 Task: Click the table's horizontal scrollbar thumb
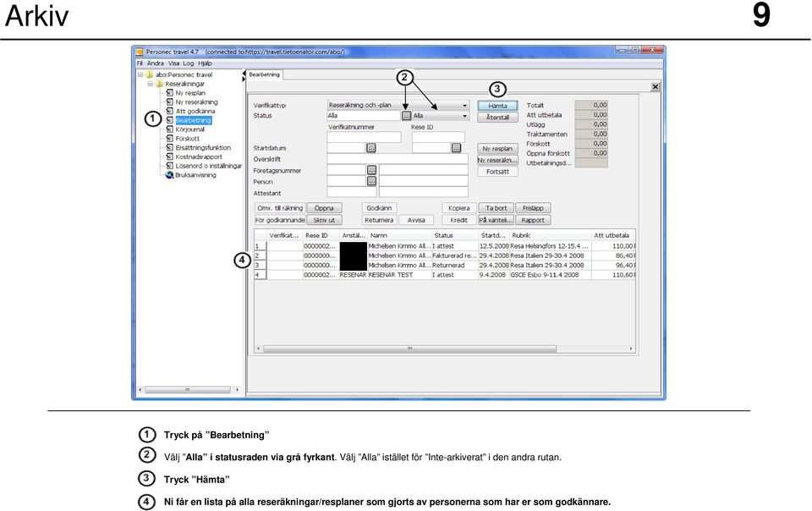tap(409, 349)
